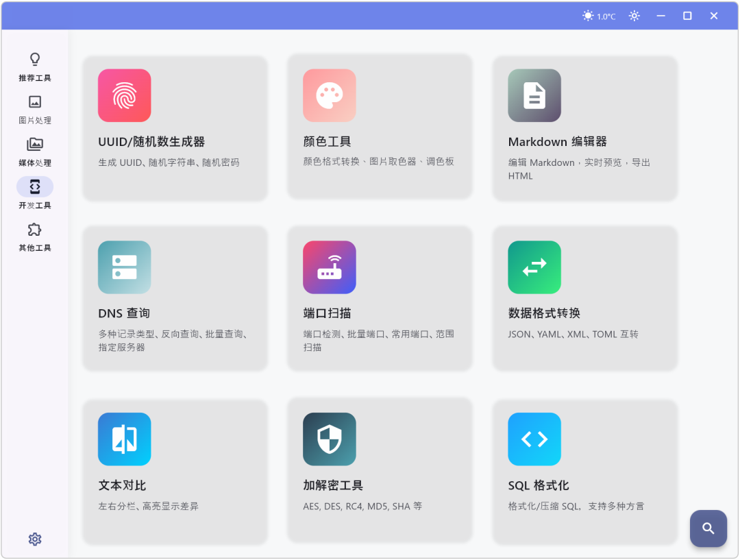Click the DNS server icon

pyautogui.click(x=125, y=267)
